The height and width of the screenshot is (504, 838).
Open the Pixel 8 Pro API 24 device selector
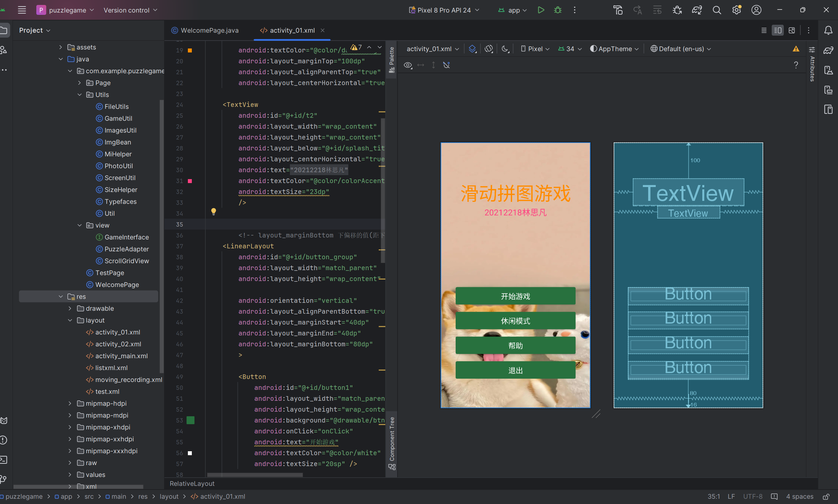point(444,10)
